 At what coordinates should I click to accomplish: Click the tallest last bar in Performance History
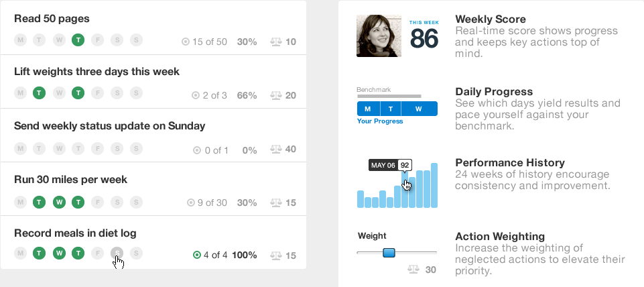[x=434, y=186]
